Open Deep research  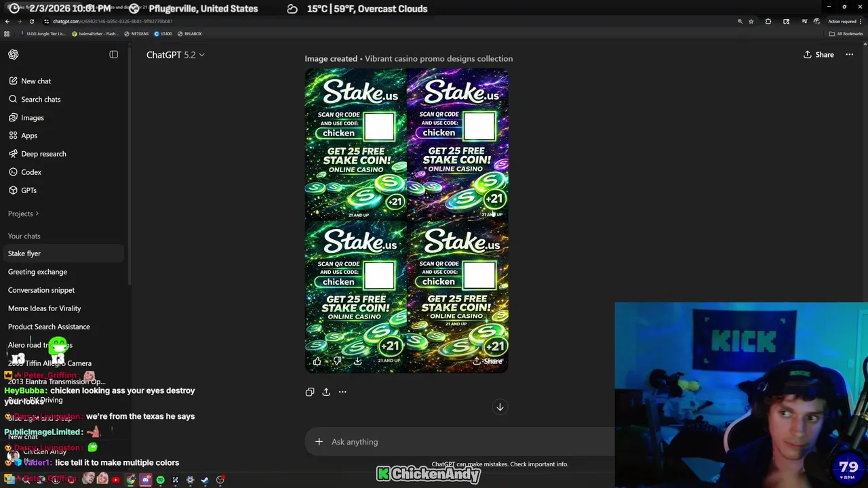click(37, 154)
